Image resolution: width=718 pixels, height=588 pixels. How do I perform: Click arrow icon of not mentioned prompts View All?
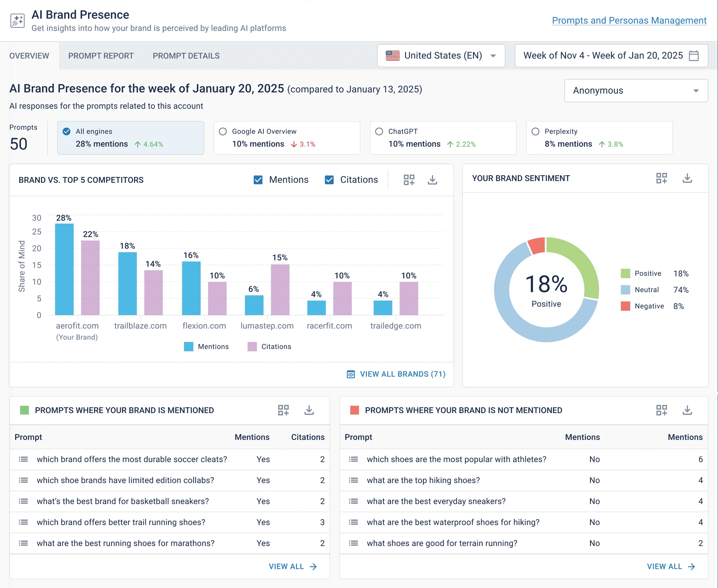tap(692, 567)
